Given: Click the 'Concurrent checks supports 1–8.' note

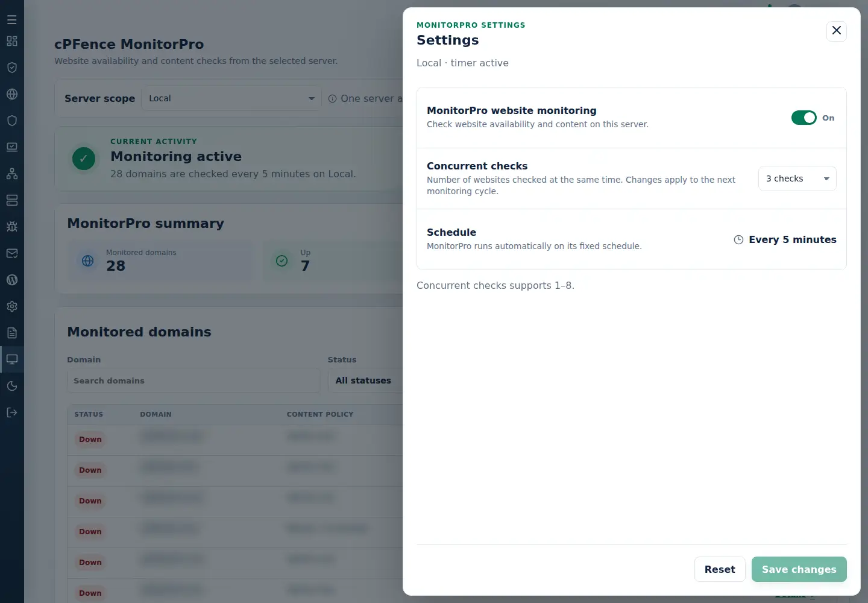Looking at the screenshot, I should (x=495, y=285).
